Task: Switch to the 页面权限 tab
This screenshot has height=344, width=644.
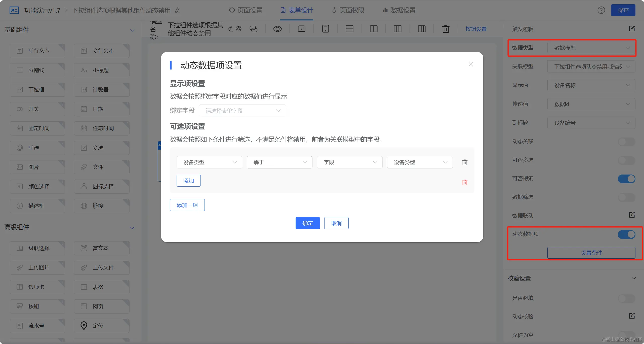Action: 348,10
